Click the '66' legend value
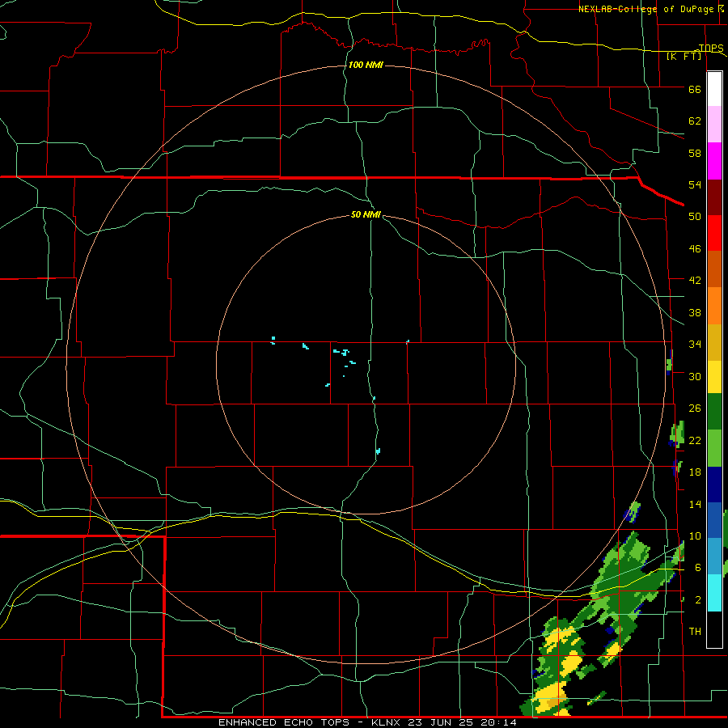728x728 pixels. (x=695, y=90)
